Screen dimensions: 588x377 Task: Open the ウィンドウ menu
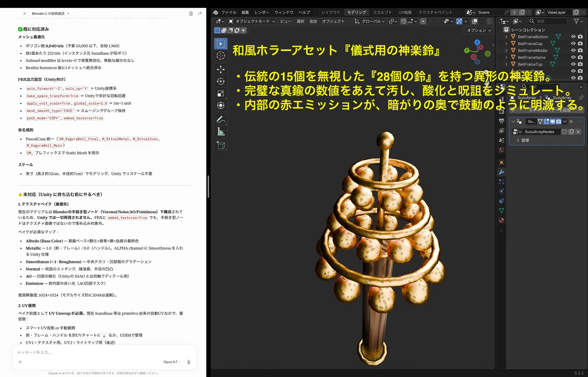coord(284,12)
